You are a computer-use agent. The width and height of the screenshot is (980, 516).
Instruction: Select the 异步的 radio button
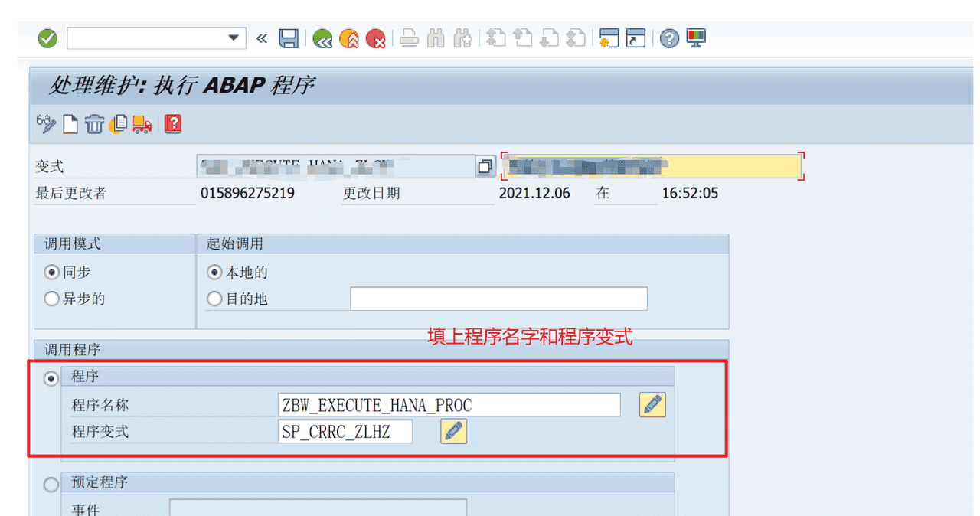[x=52, y=299]
